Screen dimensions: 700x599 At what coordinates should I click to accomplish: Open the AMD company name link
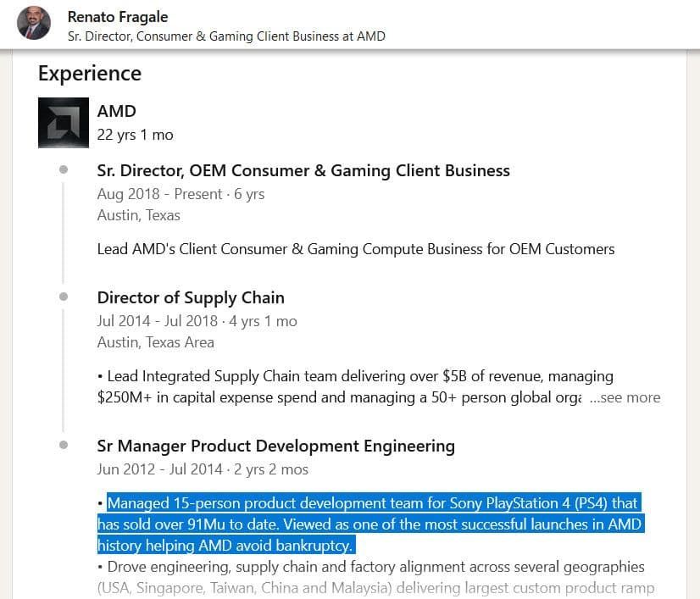click(116, 111)
